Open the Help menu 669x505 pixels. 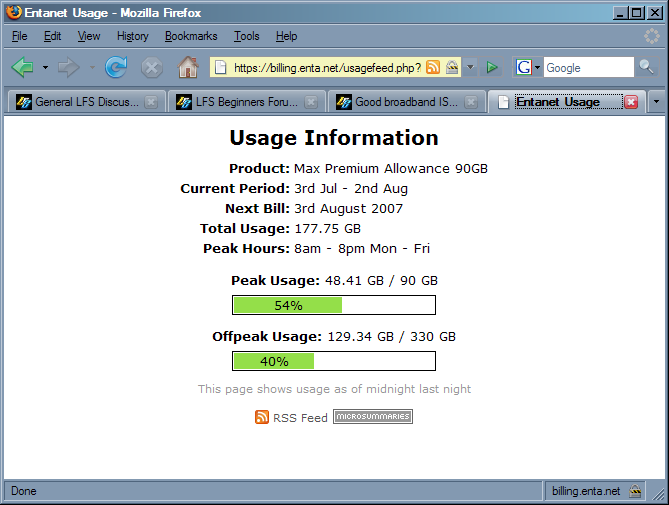[286, 36]
